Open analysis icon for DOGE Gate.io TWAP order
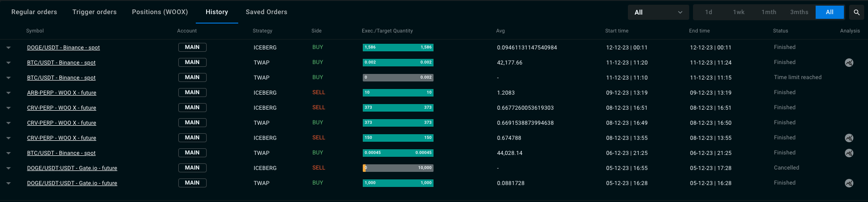The height and width of the screenshot is (202, 868). (849, 183)
